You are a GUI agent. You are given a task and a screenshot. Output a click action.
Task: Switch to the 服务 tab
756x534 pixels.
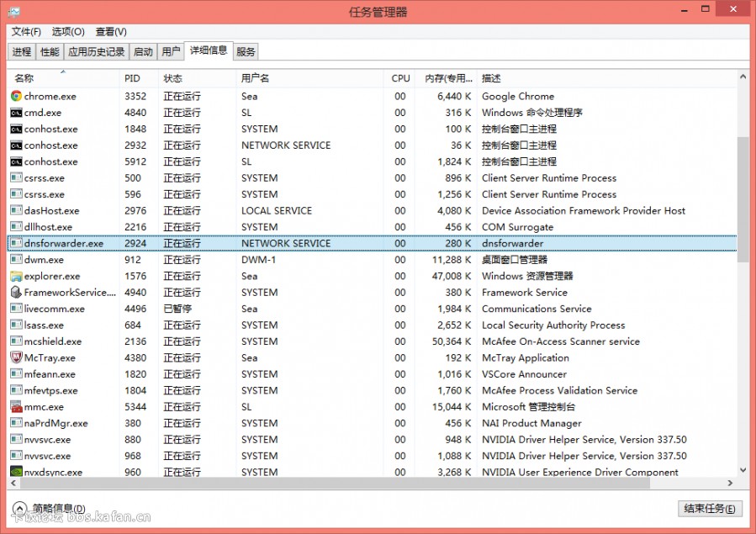[x=246, y=51]
